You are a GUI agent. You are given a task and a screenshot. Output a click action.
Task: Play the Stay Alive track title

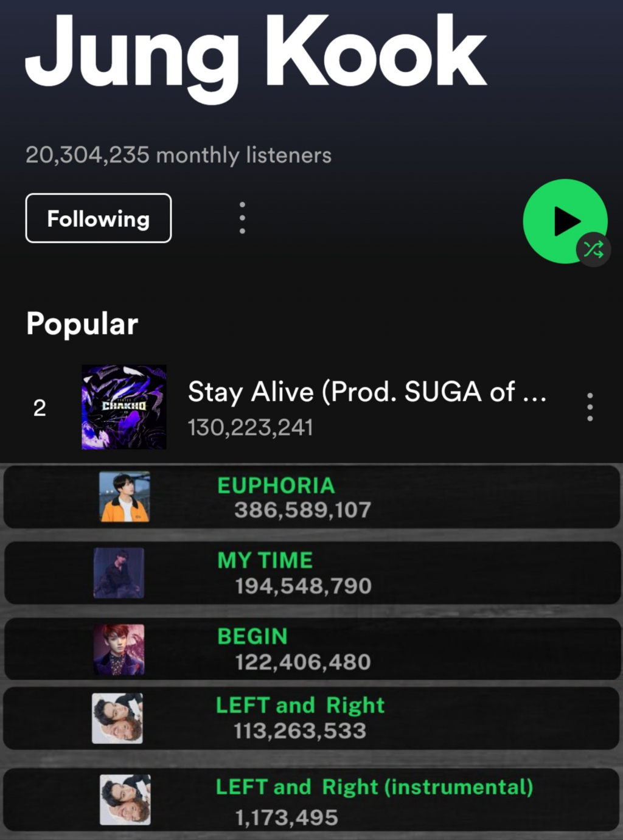click(x=367, y=392)
